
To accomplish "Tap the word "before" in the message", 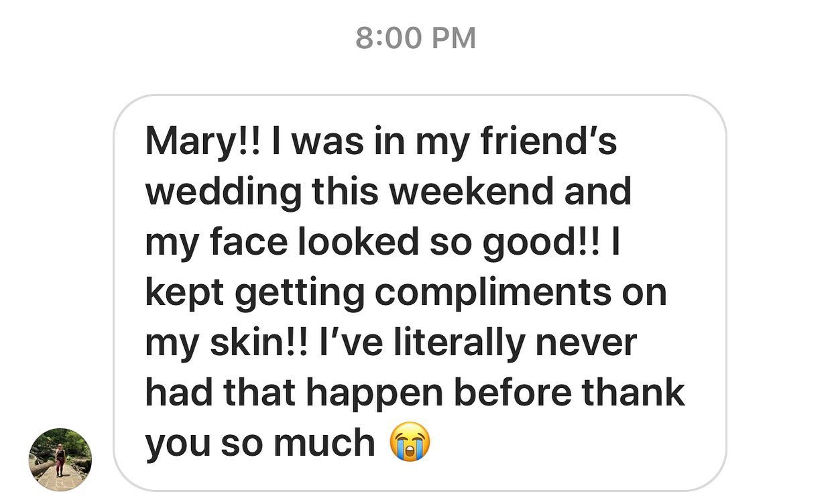I will point(514,392).
